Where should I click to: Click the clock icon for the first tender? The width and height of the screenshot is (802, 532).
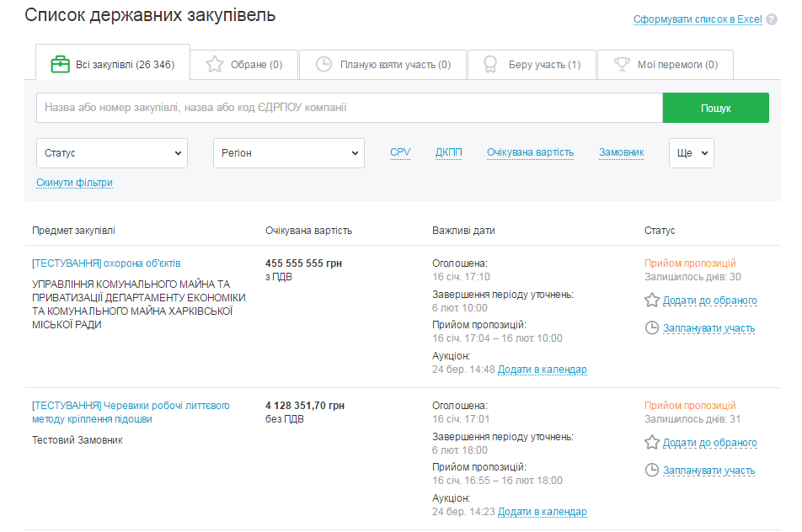[651, 328]
